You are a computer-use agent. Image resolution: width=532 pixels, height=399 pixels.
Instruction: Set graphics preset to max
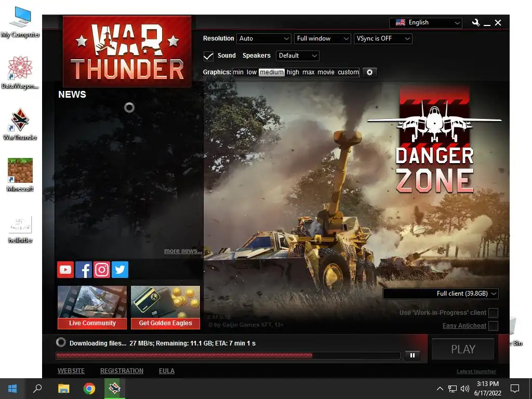pyautogui.click(x=309, y=72)
